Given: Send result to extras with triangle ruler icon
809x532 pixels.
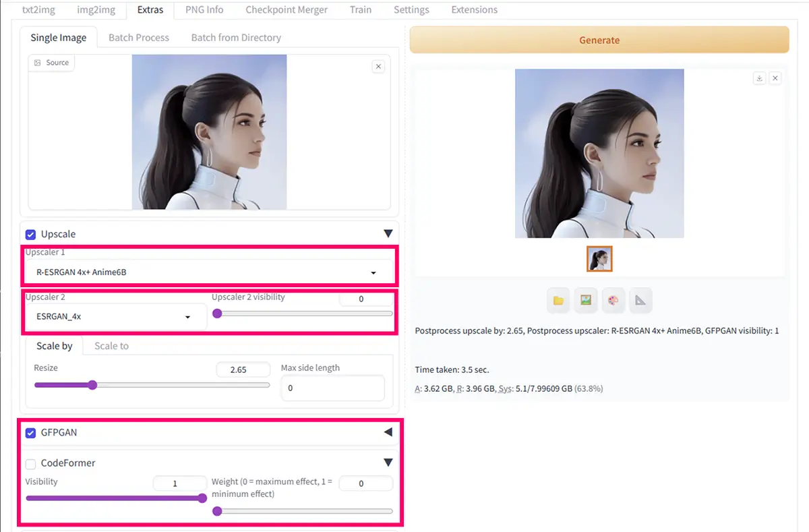Looking at the screenshot, I should [x=640, y=301].
